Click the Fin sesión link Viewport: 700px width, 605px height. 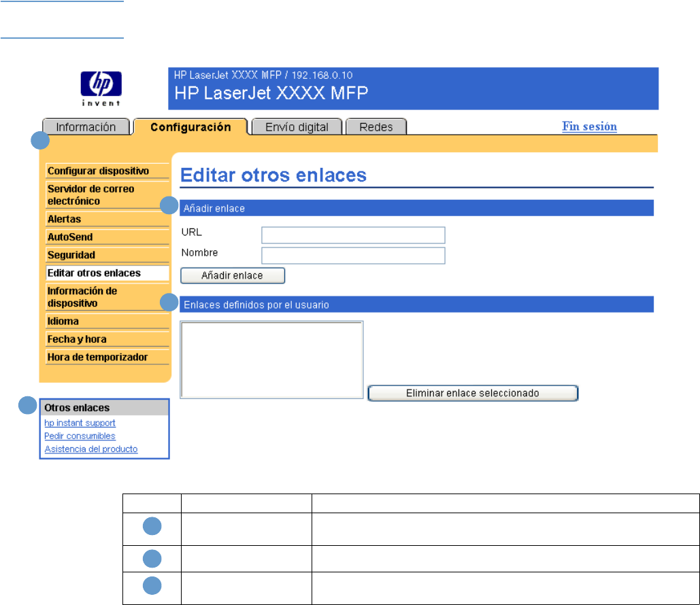pos(589,126)
